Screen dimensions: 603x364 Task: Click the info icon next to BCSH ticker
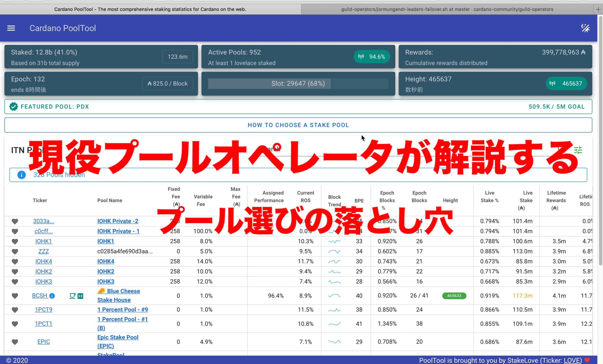(x=52, y=296)
